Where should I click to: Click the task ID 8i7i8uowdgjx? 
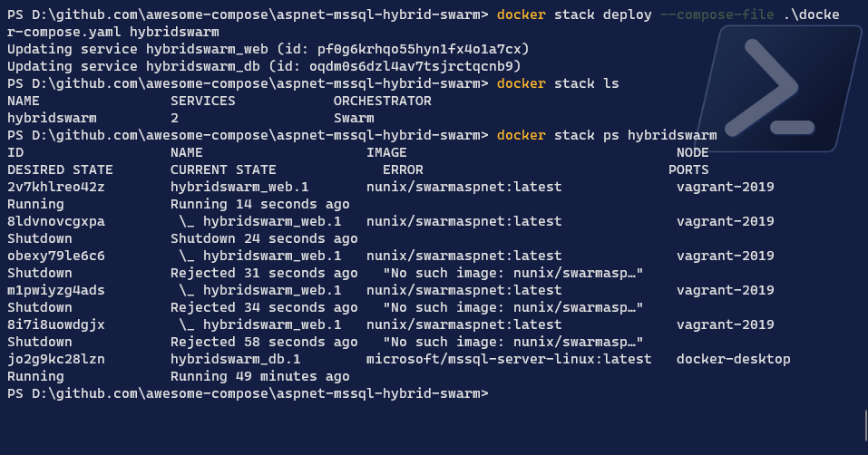pos(56,324)
